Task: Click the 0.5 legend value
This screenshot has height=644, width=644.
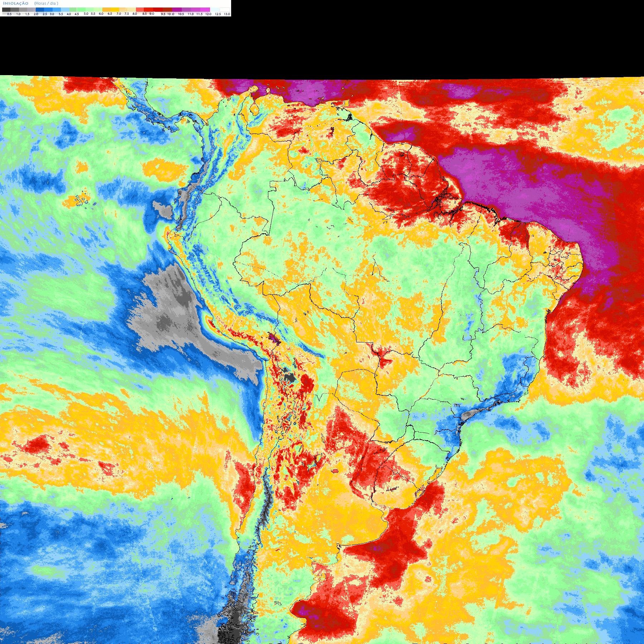Action: pyautogui.click(x=9, y=14)
